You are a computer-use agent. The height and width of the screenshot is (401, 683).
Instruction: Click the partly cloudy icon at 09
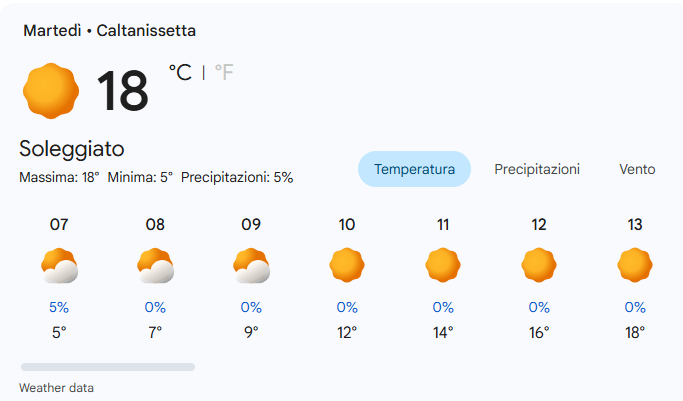tap(251, 266)
